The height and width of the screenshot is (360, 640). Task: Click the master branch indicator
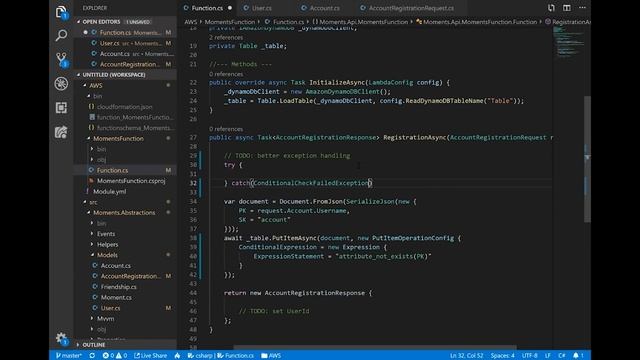tap(69, 356)
